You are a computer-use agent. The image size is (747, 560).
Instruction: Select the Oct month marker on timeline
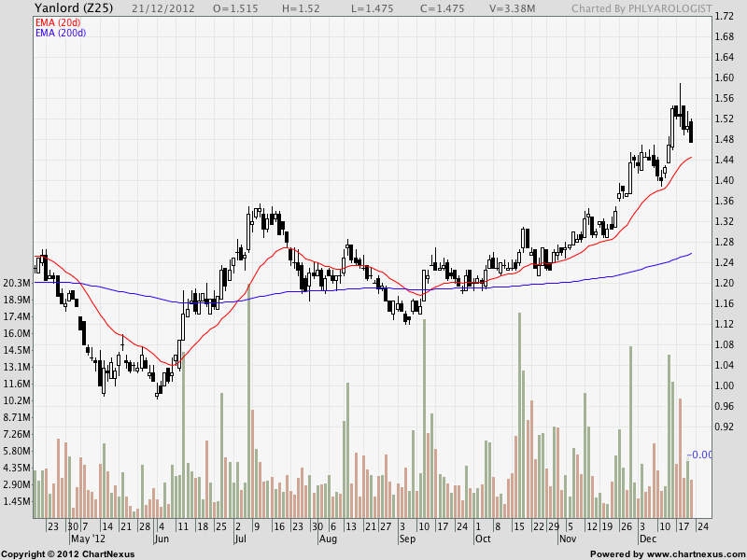(x=483, y=539)
